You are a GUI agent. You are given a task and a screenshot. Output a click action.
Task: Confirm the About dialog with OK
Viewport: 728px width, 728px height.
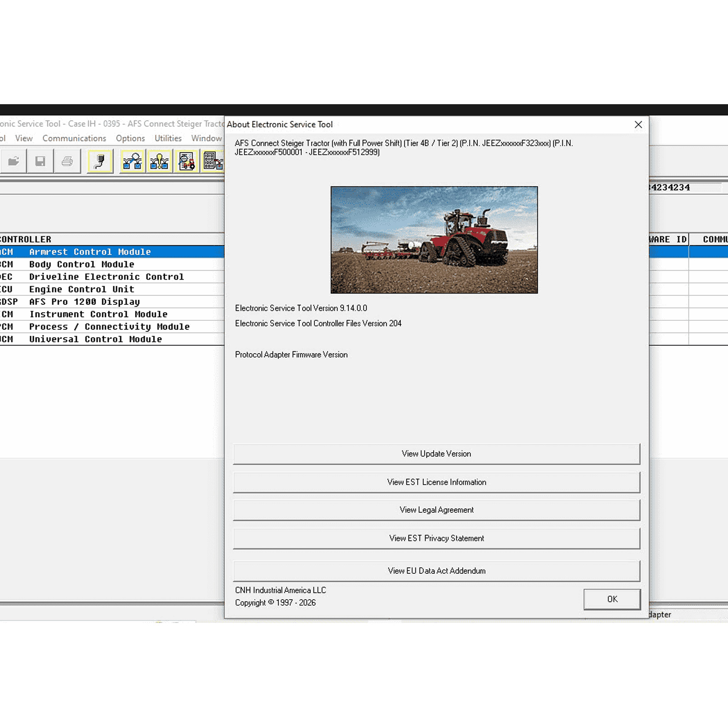point(612,599)
